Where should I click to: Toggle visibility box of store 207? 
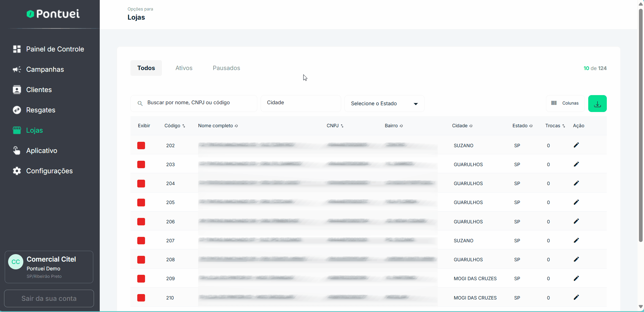tap(141, 241)
